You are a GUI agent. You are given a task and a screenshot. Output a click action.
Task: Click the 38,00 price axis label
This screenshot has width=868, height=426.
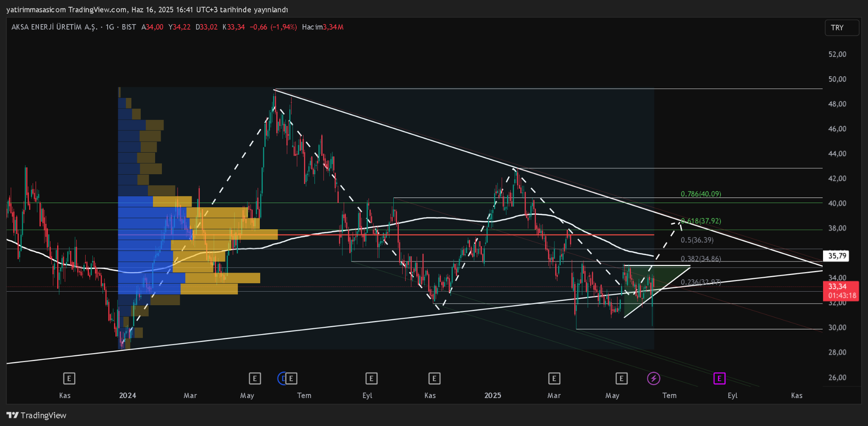tap(837, 228)
